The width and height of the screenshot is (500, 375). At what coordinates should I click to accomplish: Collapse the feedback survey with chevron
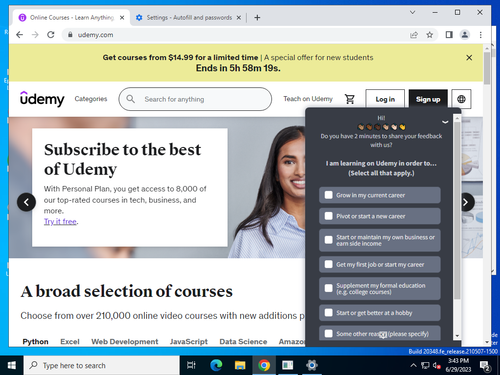click(445, 122)
